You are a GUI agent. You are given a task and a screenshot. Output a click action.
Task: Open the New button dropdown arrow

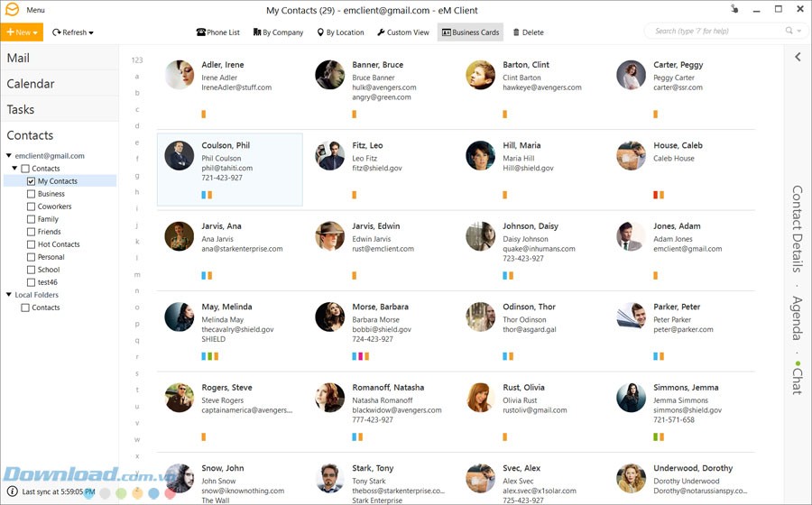[x=35, y=32]
